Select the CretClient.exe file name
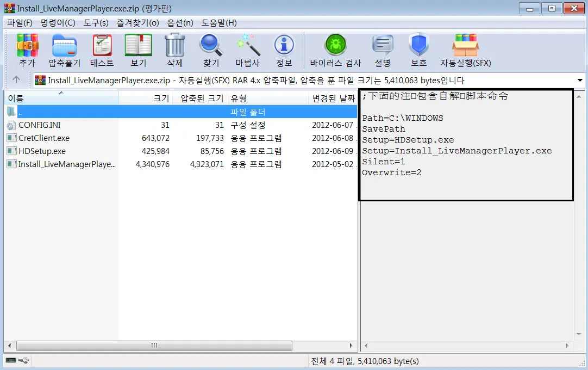588x370 pixels. point(44,138)
